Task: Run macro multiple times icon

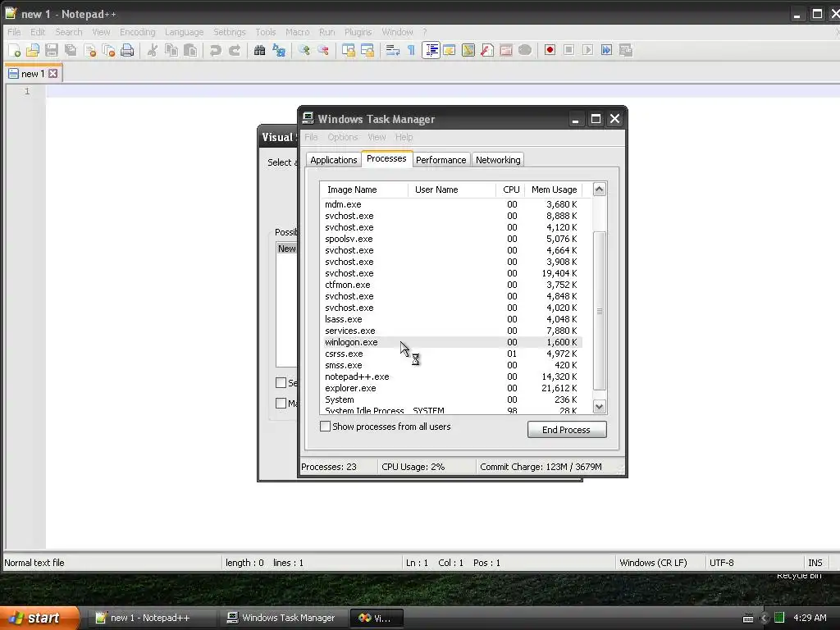Action: point(606,50)
